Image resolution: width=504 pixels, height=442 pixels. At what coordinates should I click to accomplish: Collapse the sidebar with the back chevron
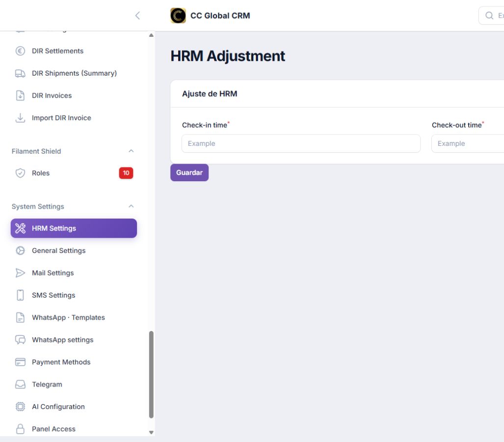click(x=137, y=15)
